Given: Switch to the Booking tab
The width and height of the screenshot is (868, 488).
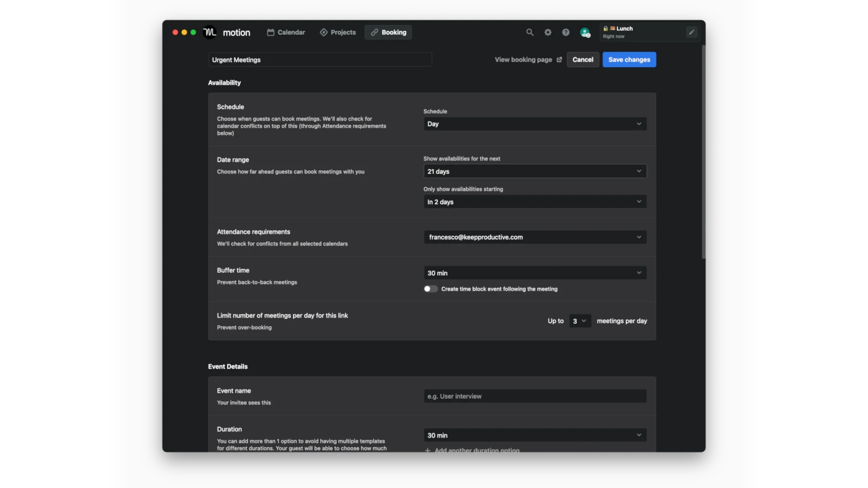Looking at the screenshot, I should [388, 32].
